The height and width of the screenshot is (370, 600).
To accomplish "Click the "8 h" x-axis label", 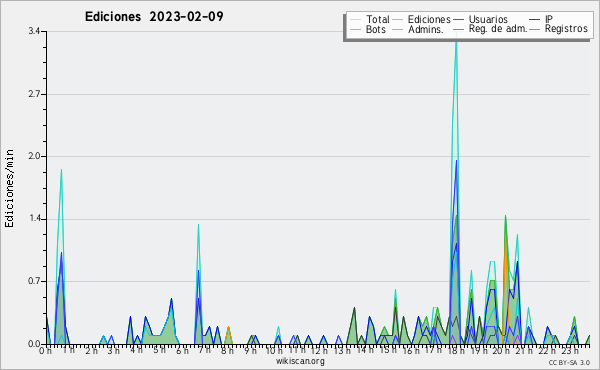I will coord(227,351).
